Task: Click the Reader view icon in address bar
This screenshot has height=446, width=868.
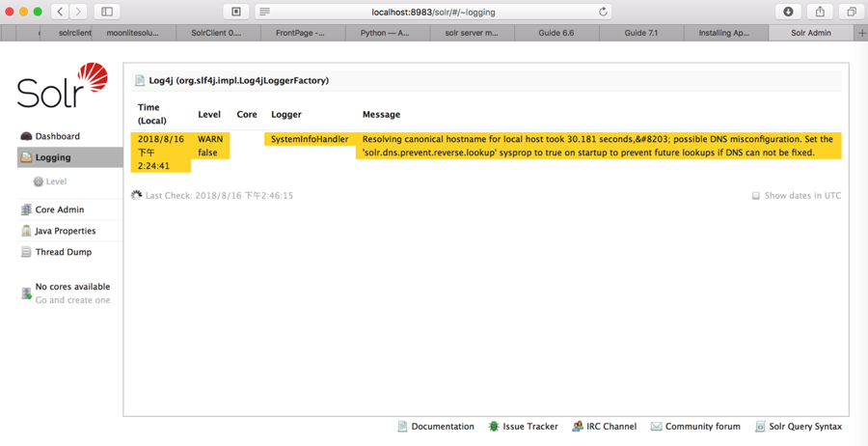Action: coord(264,11)
